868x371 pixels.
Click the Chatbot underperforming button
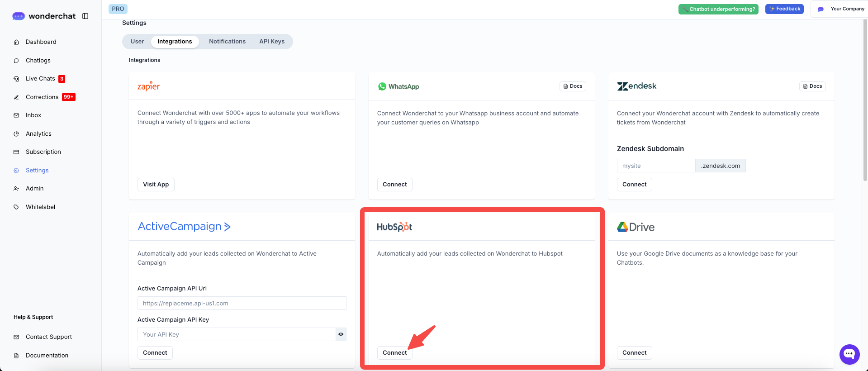(x=718, y=9)
